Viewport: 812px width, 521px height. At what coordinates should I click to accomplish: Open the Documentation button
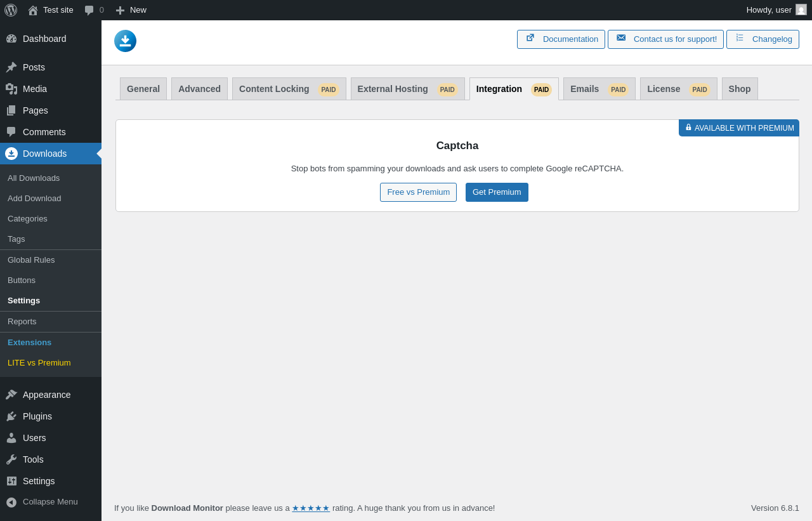pos(561,39)
